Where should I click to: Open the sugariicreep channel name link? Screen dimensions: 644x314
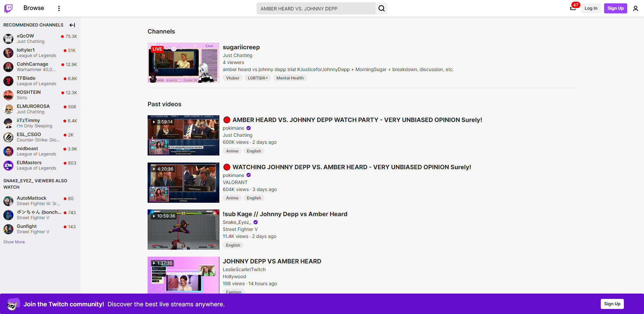241,47
